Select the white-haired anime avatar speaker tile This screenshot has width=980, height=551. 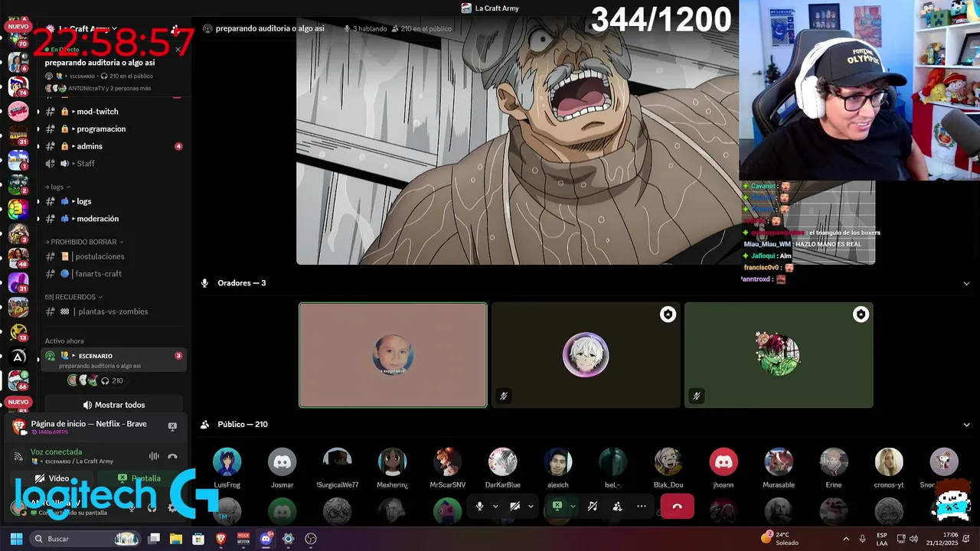tap(586, 355)
